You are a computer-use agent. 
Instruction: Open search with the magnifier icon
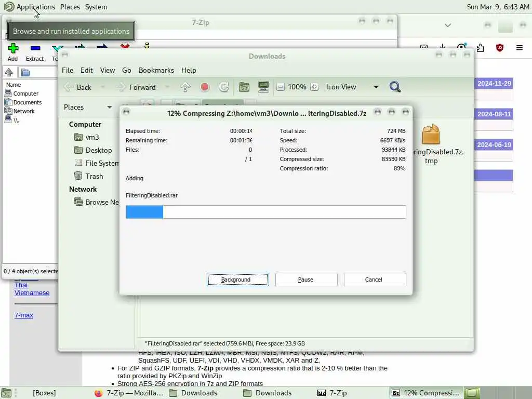[x=395, y=87]
